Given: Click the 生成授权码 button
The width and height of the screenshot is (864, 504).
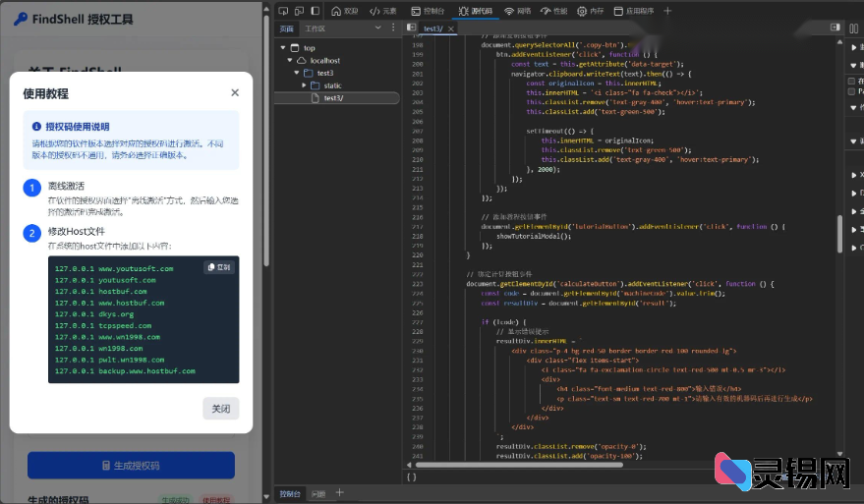Looking at the screenshot, I should pos(131,465).
